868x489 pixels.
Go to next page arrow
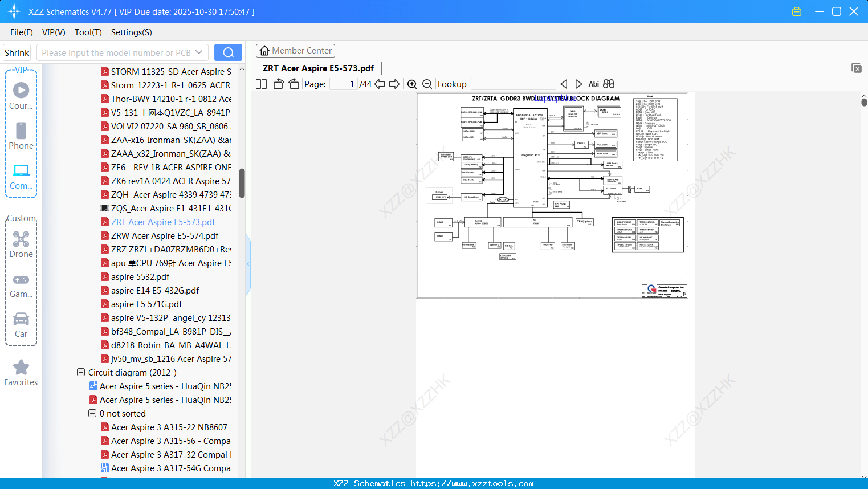(394, 84)
